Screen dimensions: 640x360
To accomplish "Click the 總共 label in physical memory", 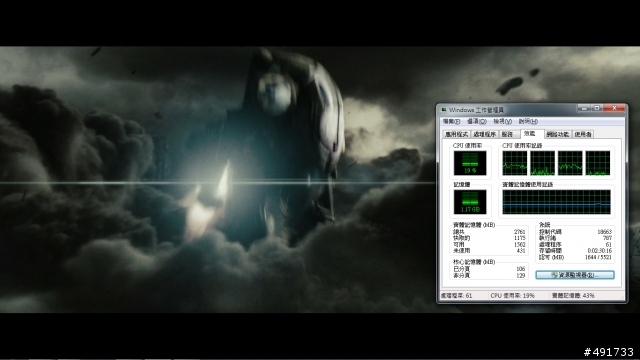I will [x=459, y=232].
